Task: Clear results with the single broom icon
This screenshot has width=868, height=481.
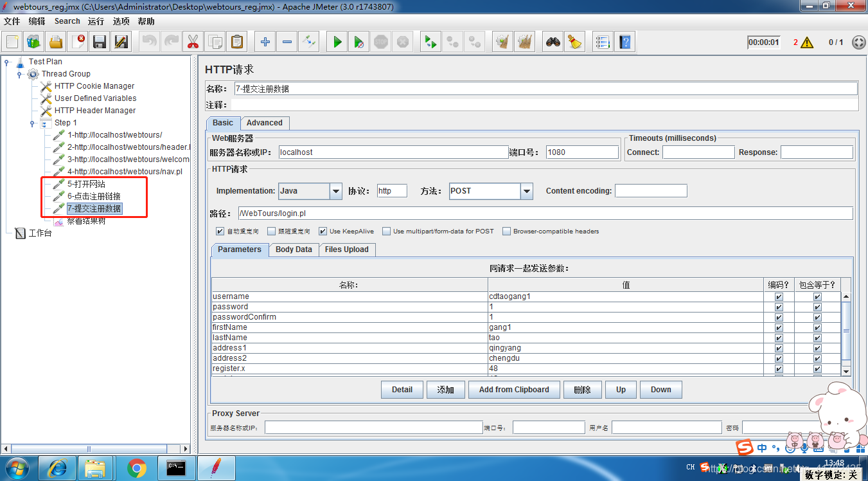Action: tap(503, 42)
